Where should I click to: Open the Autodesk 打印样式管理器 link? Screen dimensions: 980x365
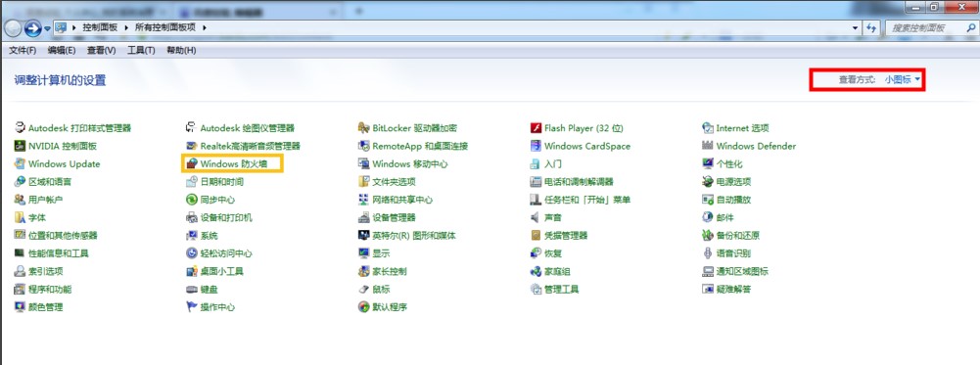(80, 128)
